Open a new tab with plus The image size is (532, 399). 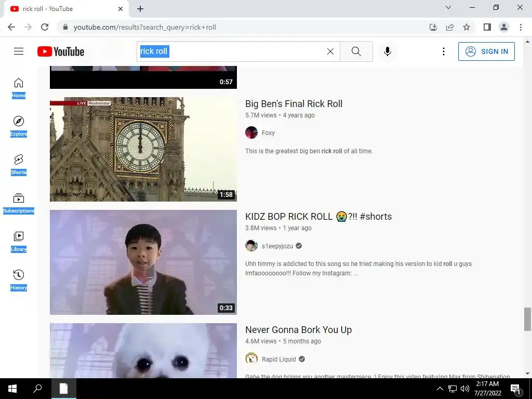(140, 9)
